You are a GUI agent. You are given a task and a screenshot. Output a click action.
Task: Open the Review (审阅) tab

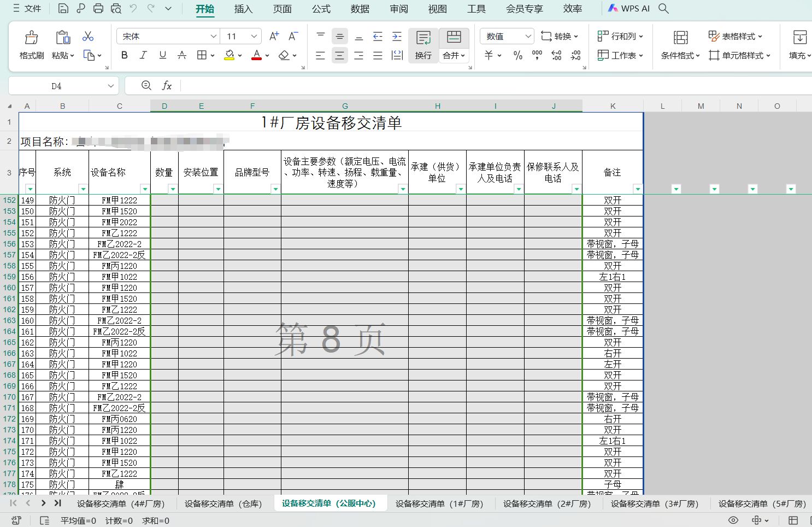(399, 9)
